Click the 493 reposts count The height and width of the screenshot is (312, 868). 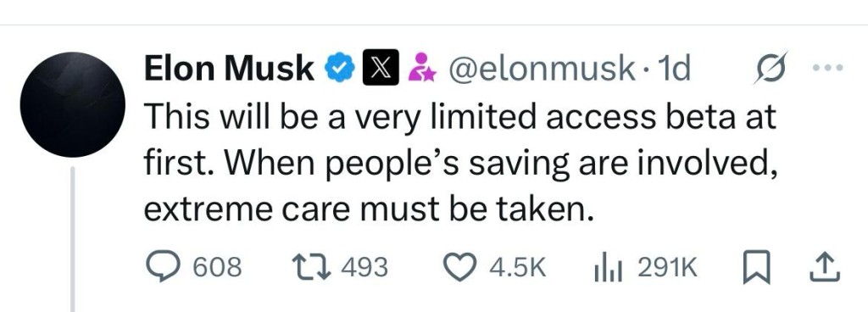[x=364, y=267]
